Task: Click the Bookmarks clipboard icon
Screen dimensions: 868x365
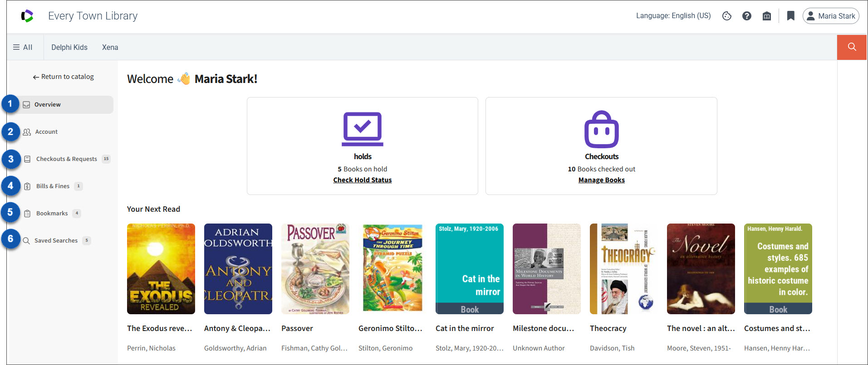Action: (x=27, y=214)
